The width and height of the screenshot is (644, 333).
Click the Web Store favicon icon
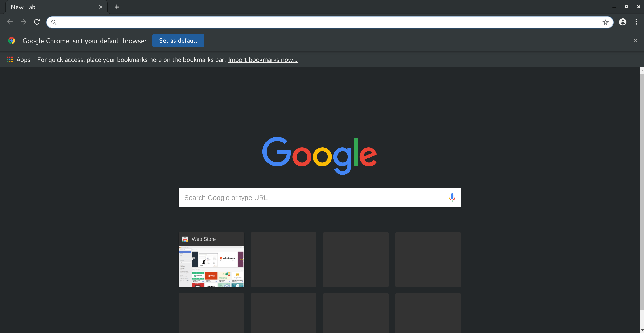[185, 239]
